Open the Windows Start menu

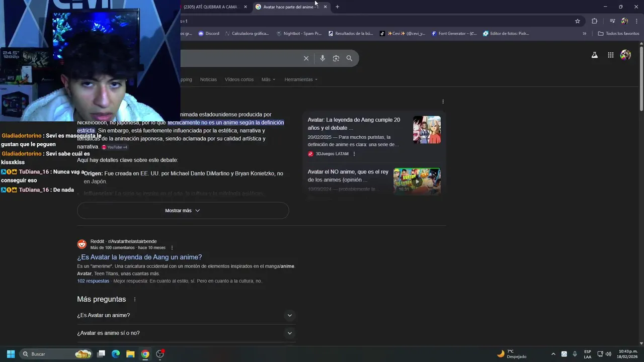[x=11, y=354]
